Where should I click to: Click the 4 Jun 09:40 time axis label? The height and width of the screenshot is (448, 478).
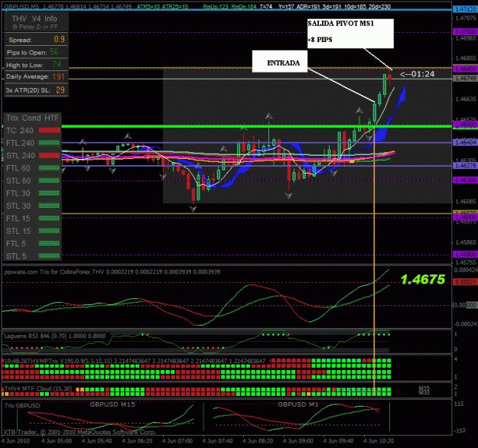pyautogui.click(x=338, y=440)
